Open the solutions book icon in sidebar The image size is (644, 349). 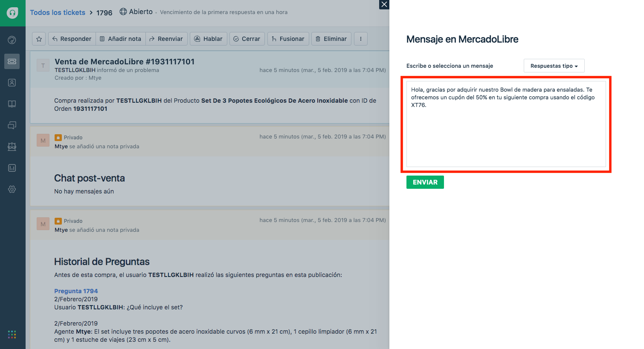point(12,104)
